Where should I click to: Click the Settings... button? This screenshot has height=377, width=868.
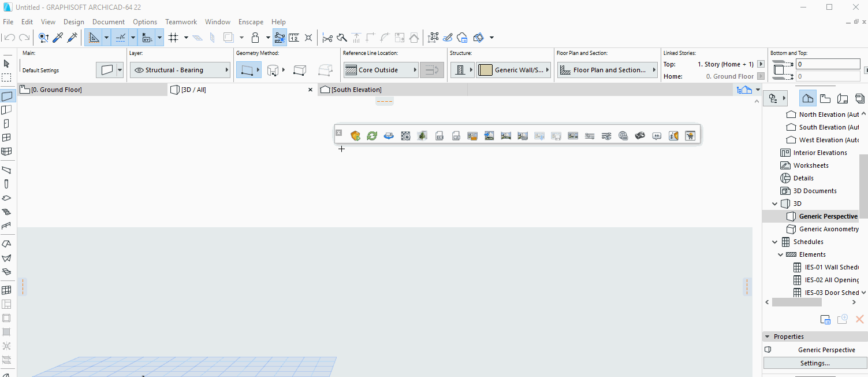[x=814, y=363]
